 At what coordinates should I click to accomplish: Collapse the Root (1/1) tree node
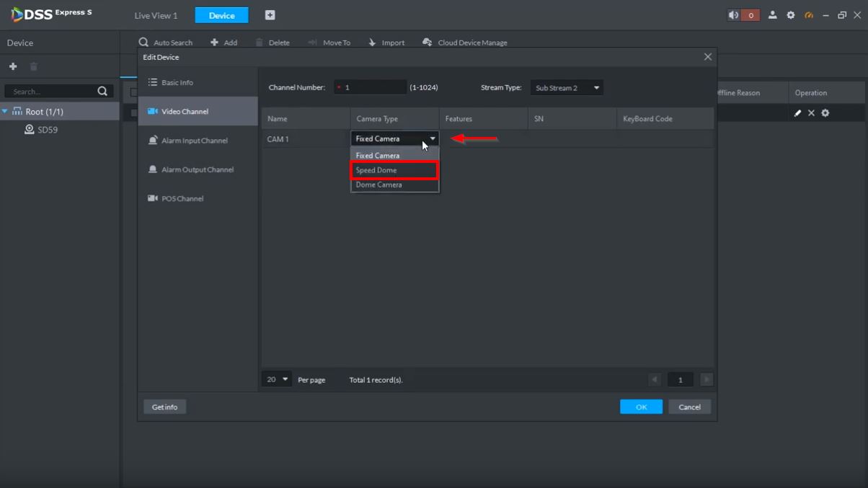tap(5, 112)
